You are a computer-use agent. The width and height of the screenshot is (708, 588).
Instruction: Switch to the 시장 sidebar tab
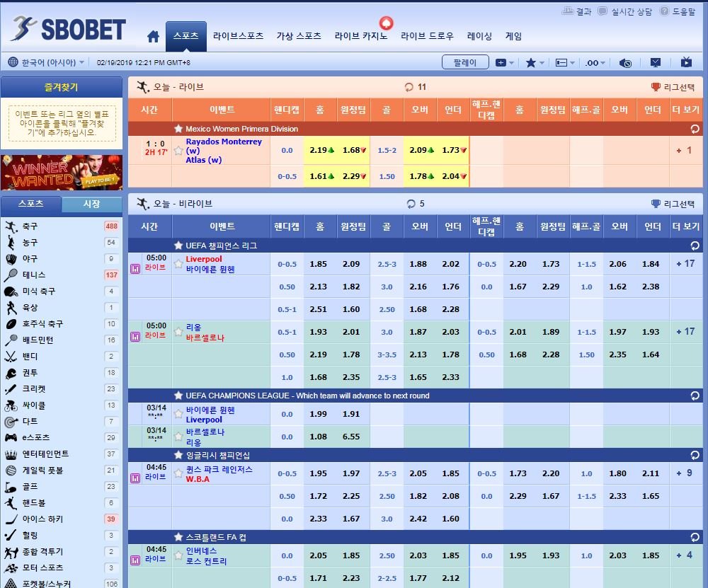click(x=91, y=204)
